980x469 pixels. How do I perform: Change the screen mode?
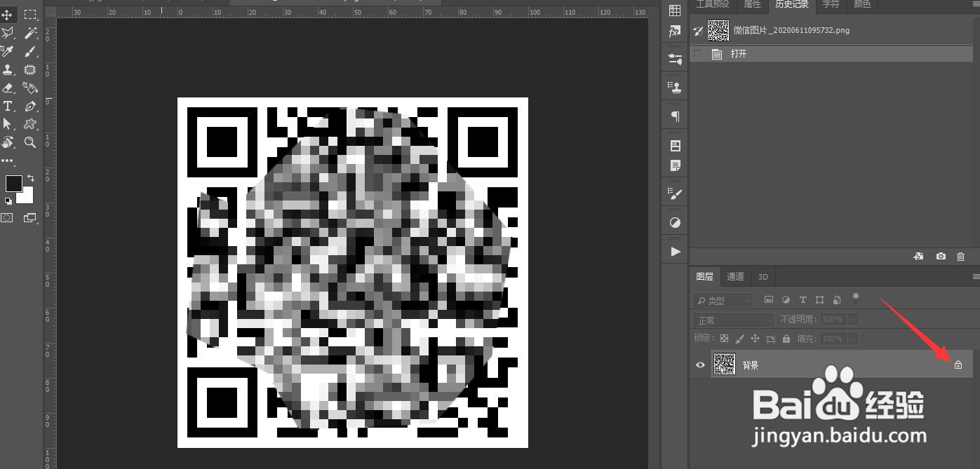click(x=30, y=218)
